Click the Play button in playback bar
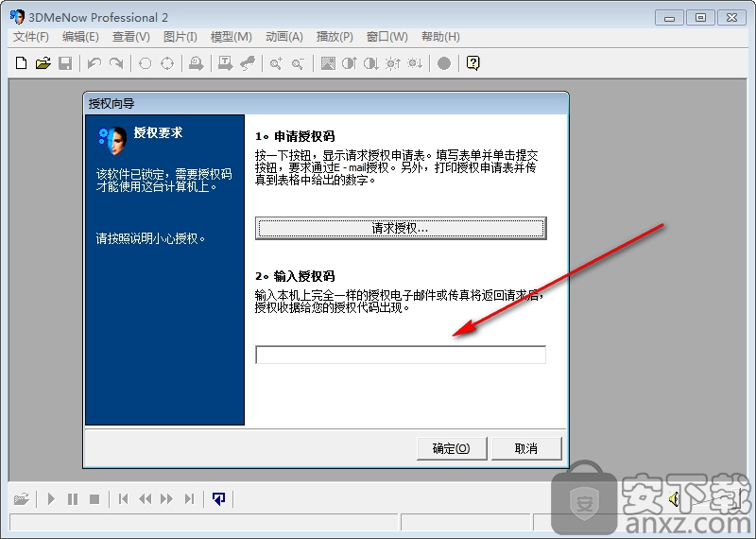Image resolution: width=756 pixels, height=539 pixels. (x=51, y=498)
